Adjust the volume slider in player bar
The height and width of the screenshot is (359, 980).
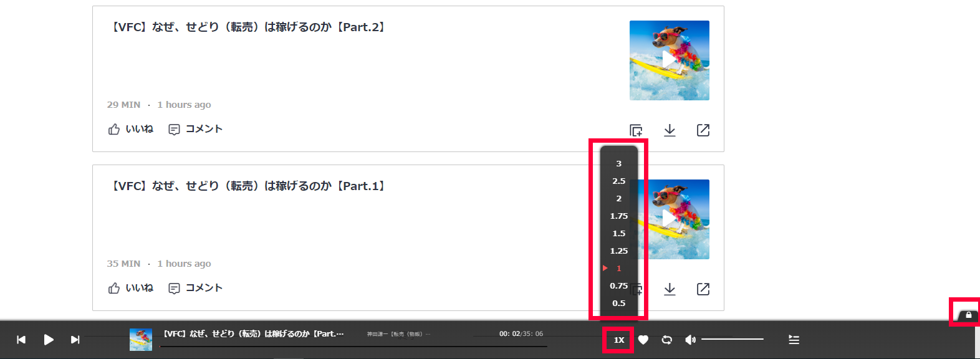tap(733, 339)
